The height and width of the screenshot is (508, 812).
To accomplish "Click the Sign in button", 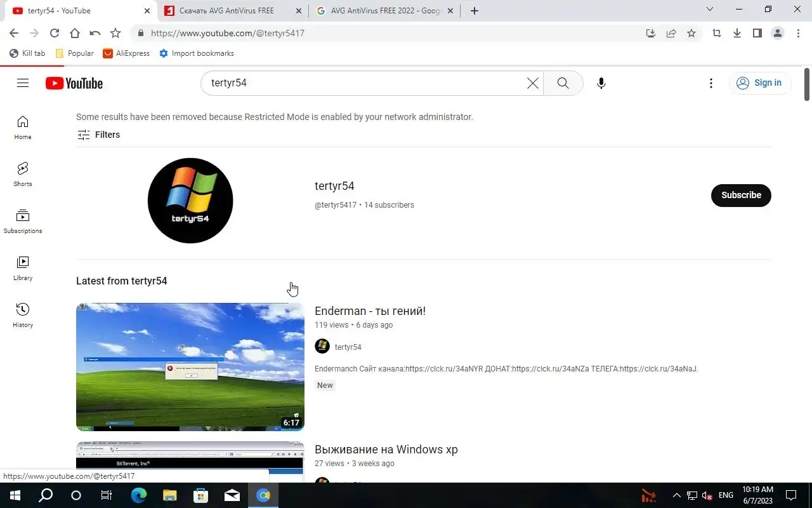I will [759, 83].
